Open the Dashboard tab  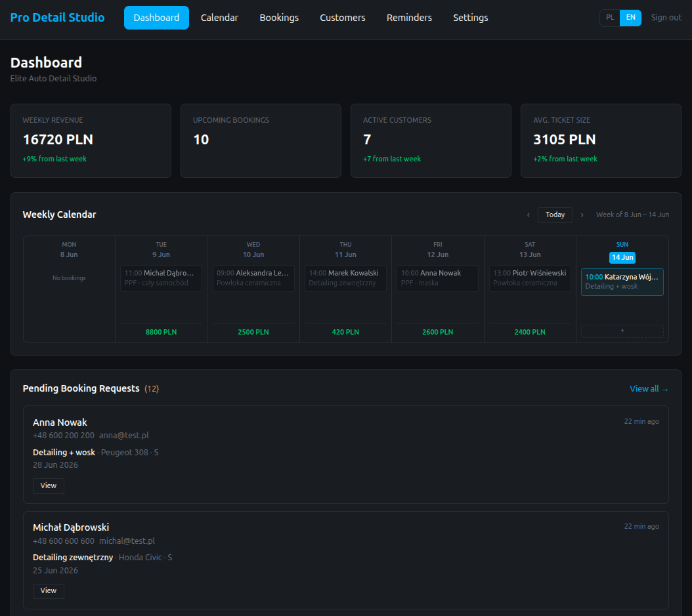coord(156,18)
